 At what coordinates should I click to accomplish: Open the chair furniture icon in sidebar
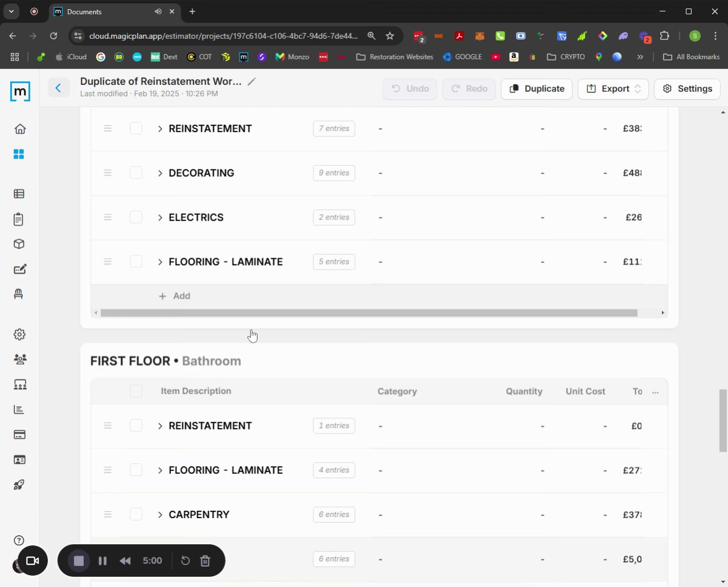[19, 294]
